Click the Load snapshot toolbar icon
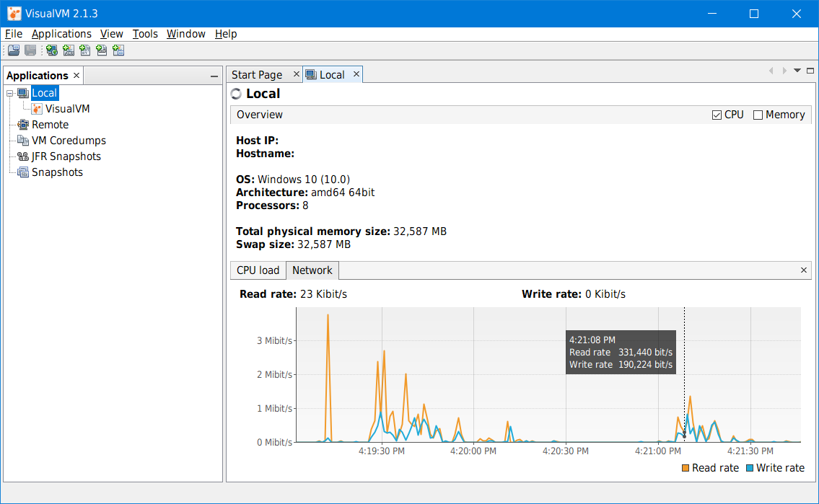The image size is (819, 504). (x=14, y=50)
